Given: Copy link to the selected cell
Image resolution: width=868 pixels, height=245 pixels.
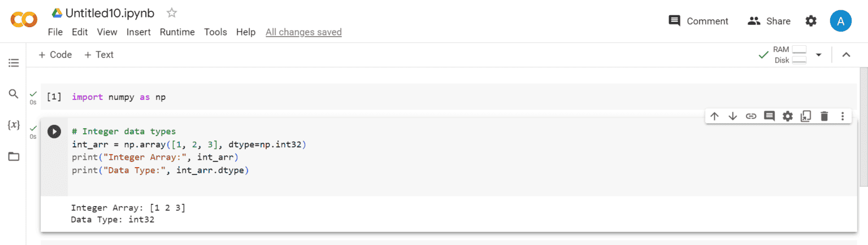Looking at the screenshot, I should coord(751,116).
